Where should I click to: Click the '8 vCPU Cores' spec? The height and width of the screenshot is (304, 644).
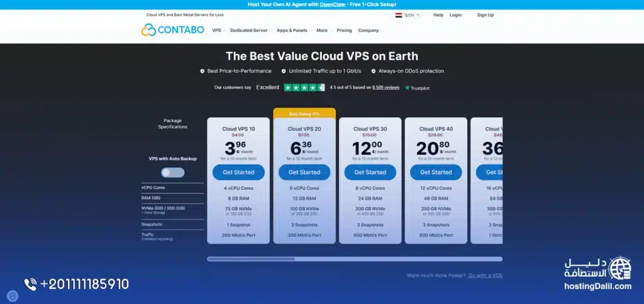(370, 188)
